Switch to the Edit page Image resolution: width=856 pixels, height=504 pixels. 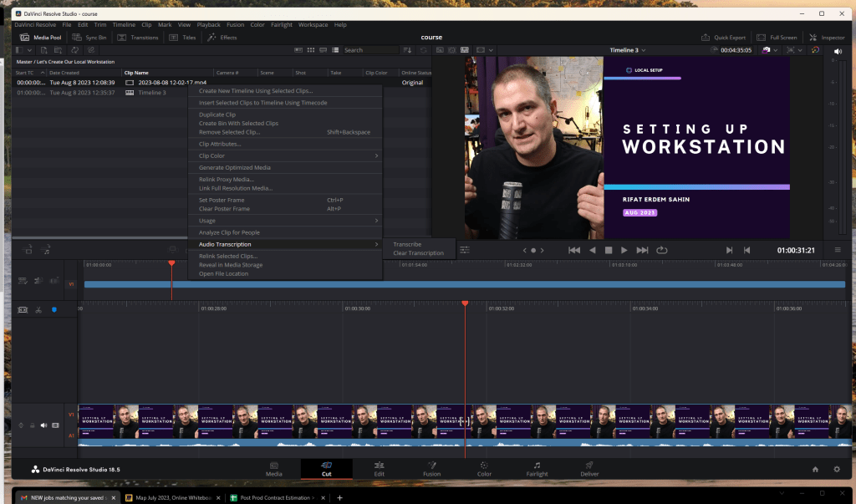point(379,469)
